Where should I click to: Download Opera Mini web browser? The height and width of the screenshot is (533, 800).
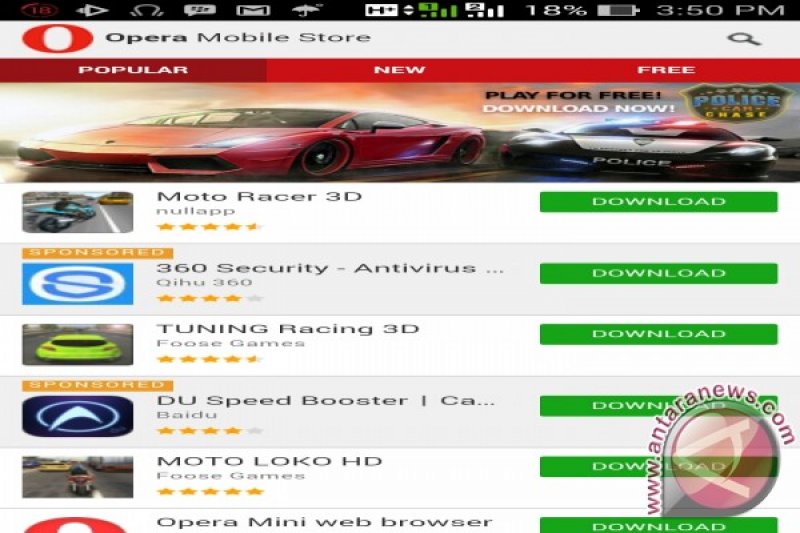pyautogui.click(x=659, y=525)
